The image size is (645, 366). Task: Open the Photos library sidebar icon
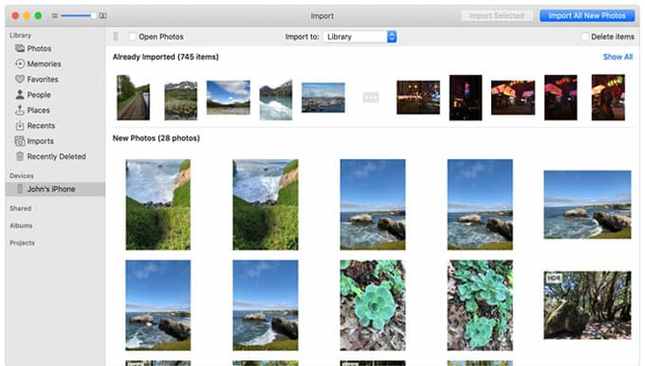coord(20,48)
